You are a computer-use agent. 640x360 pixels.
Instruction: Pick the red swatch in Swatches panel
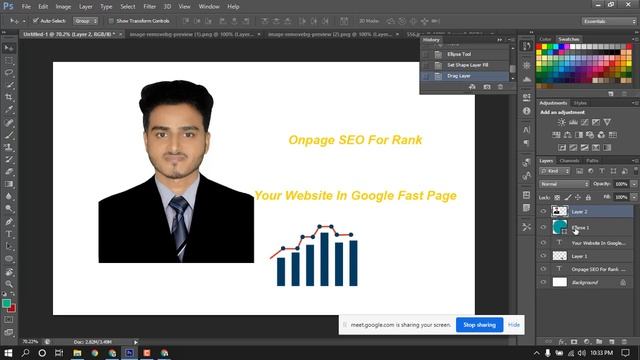(x=539, y=47)
